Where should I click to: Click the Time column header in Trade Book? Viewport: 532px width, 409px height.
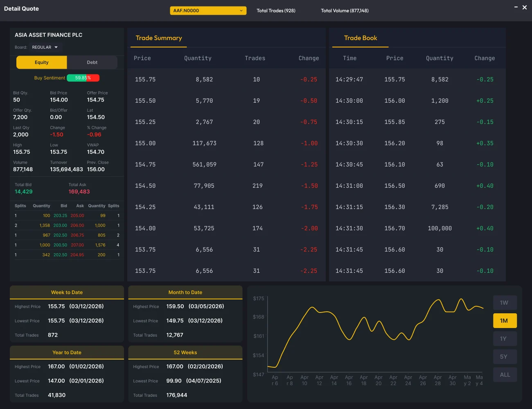349,58
